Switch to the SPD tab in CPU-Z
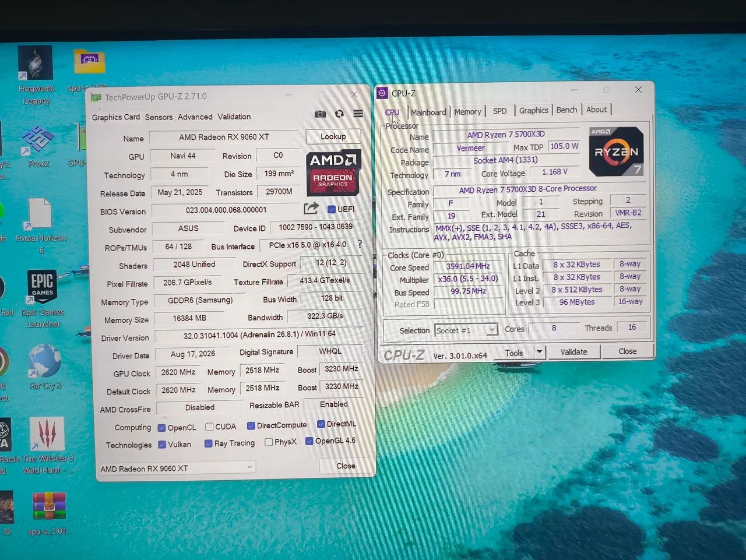746x560 pixels. tap(499, 111)
